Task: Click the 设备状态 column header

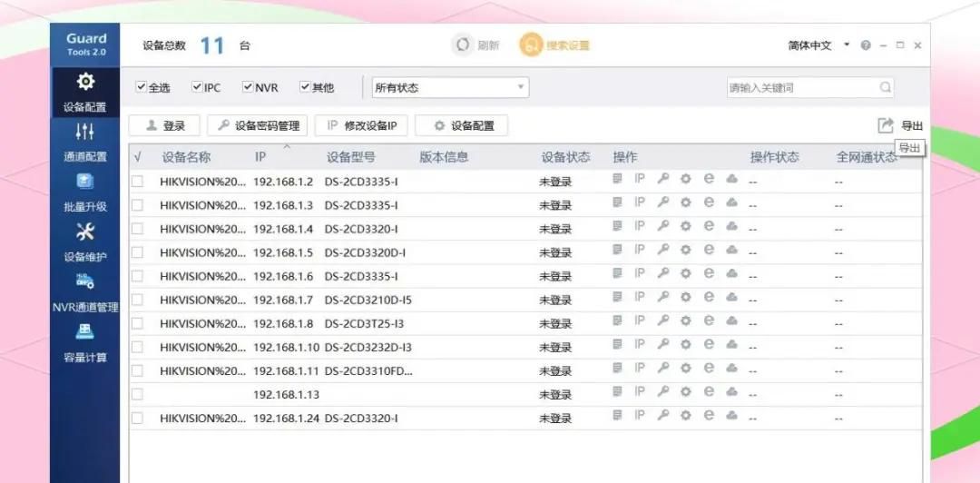Action: (x=565, y=157)
